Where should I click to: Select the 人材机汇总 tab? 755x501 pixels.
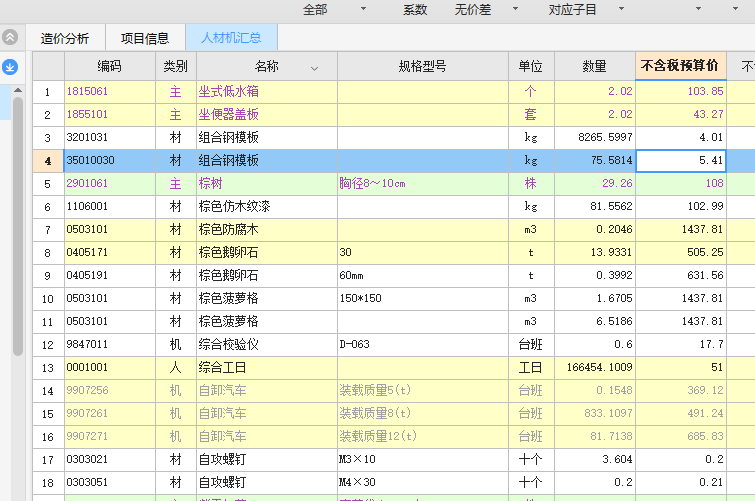tap(231, 37)
